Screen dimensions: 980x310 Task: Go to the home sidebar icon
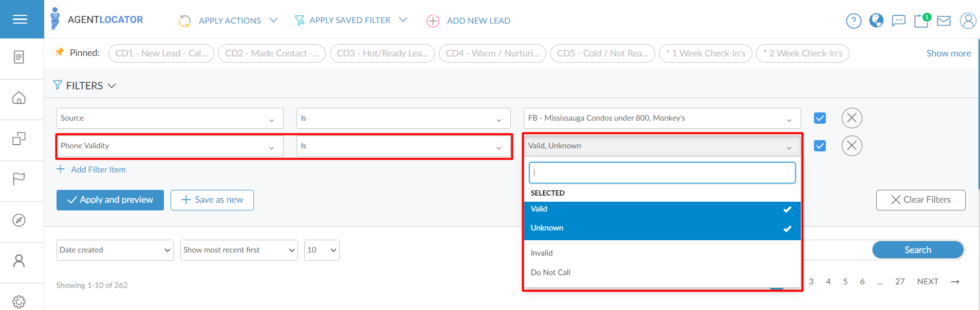(x=19, y=98)
